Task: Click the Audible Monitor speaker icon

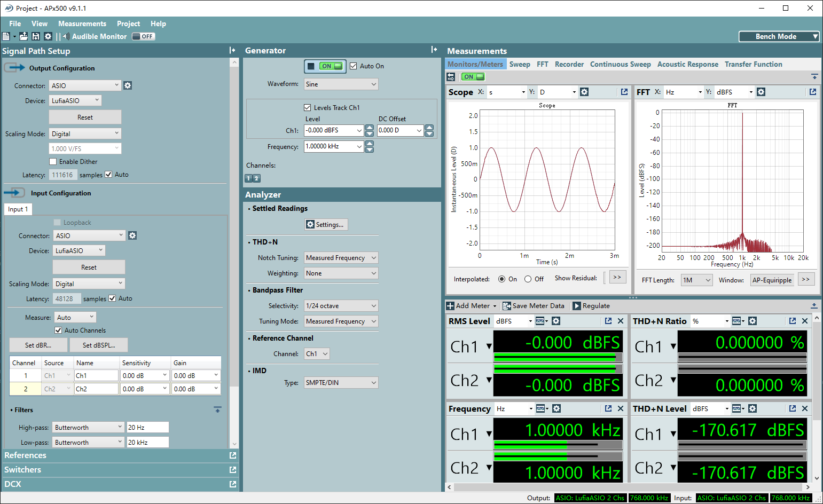Action: (x=66, y=36)
